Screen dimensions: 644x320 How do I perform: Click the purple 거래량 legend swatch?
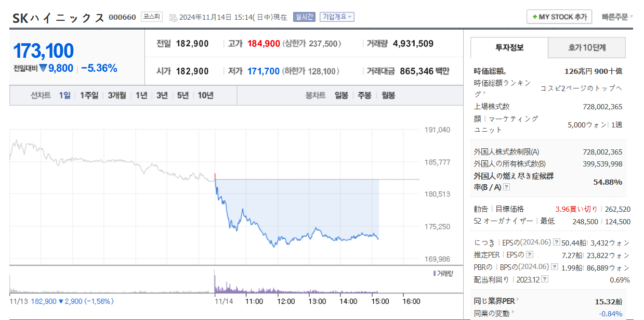(x=434, y=273)
